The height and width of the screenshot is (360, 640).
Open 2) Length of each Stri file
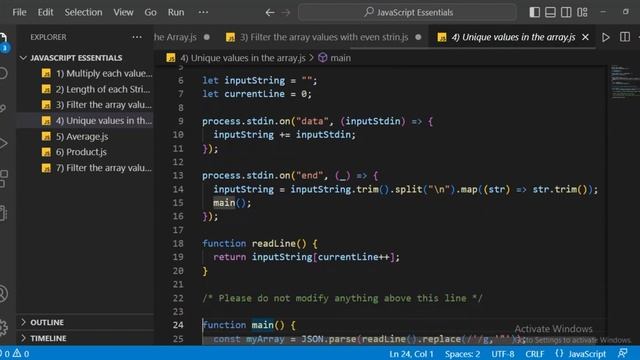pyautogui.click(x=85, y=89)
